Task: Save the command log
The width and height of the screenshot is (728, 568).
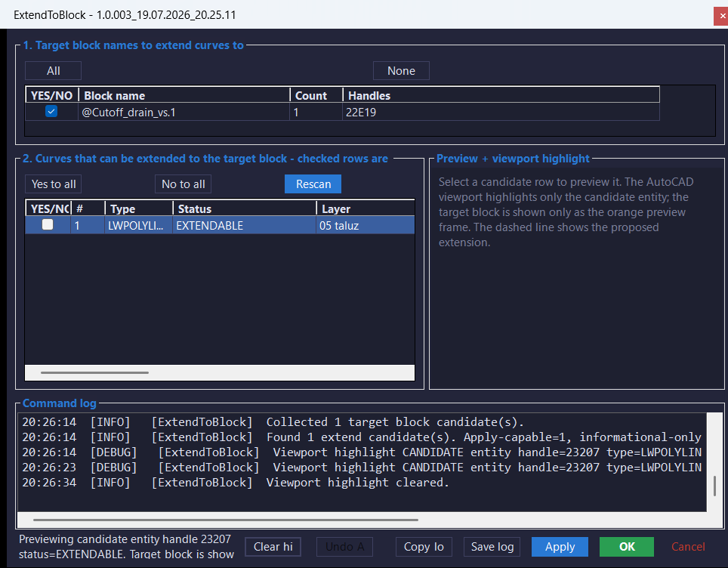Action: pyautogui.click(x=492, y=547)
